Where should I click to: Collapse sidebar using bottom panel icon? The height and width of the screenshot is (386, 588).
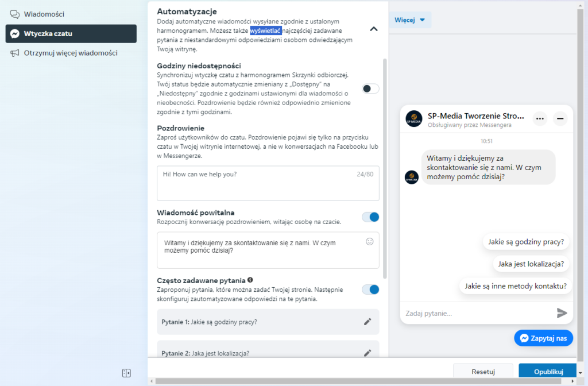[x=126, y=373]
